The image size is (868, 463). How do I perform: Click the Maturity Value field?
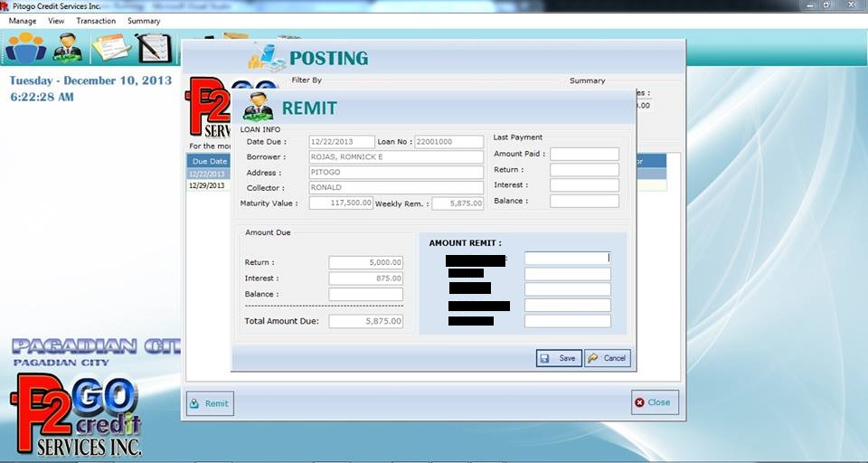point(341,203)
